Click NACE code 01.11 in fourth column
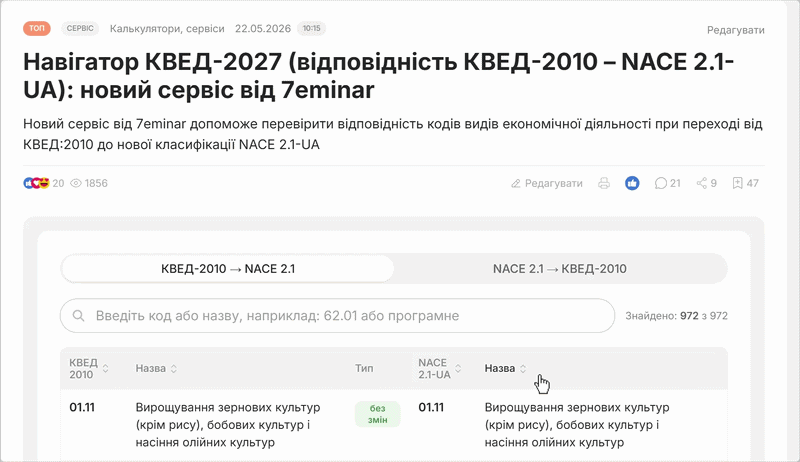 click(431, 407)
